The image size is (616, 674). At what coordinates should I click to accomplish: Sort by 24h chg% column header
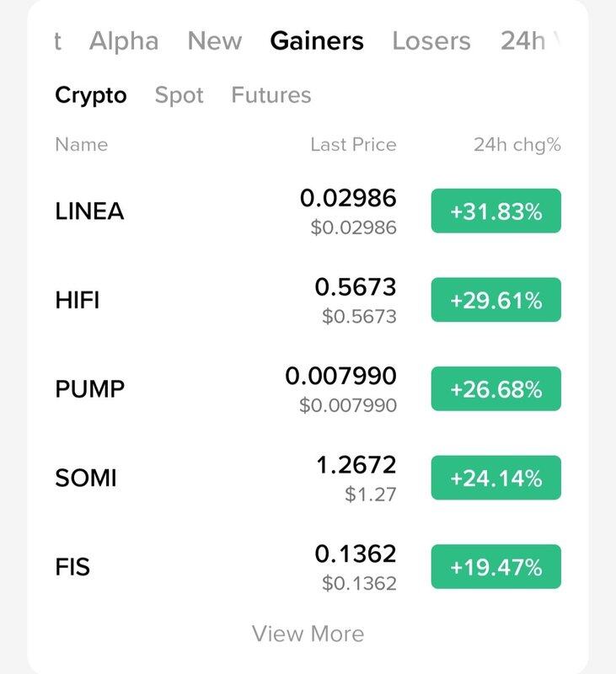tap(517, 145)
